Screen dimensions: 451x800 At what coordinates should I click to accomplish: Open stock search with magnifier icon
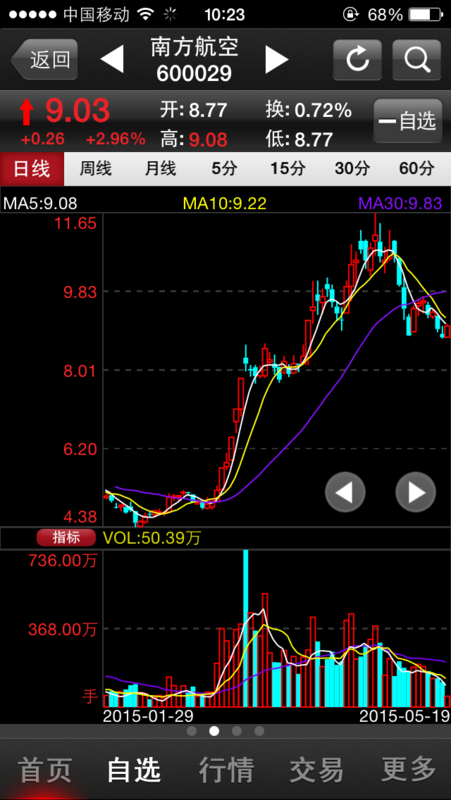pos(416,59)
